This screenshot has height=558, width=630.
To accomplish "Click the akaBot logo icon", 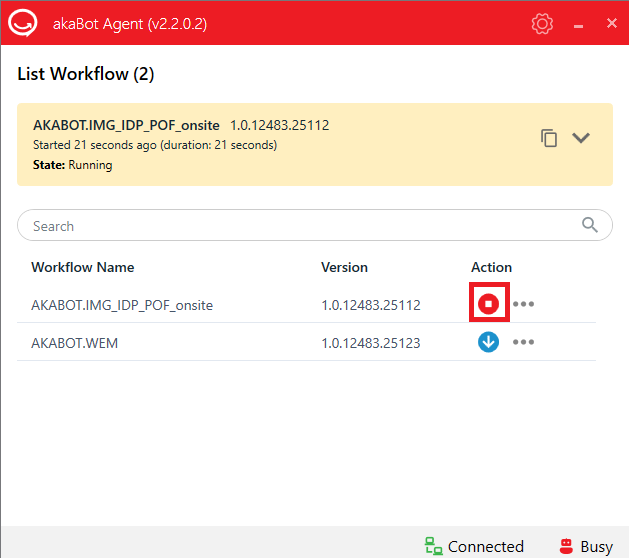I will click(23, 23).
